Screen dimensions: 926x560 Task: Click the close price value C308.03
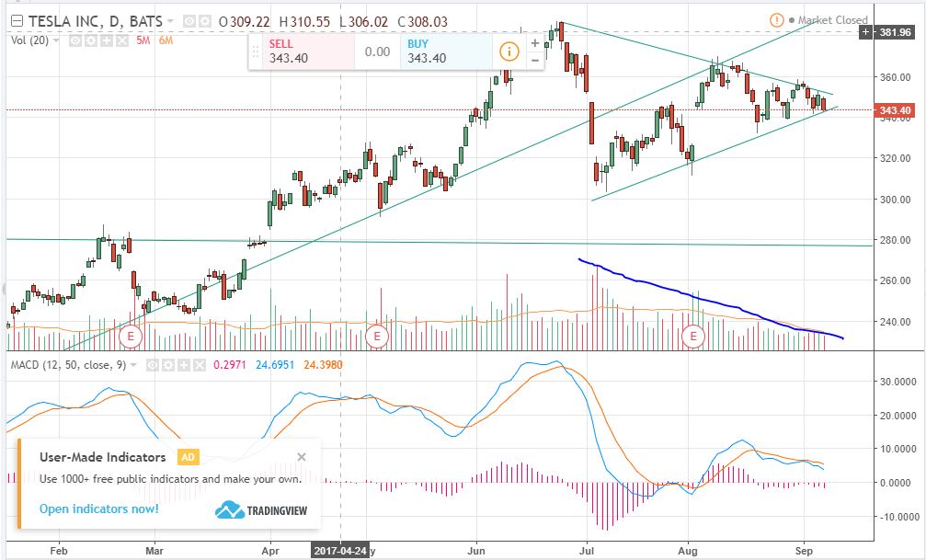pos(422,22)
